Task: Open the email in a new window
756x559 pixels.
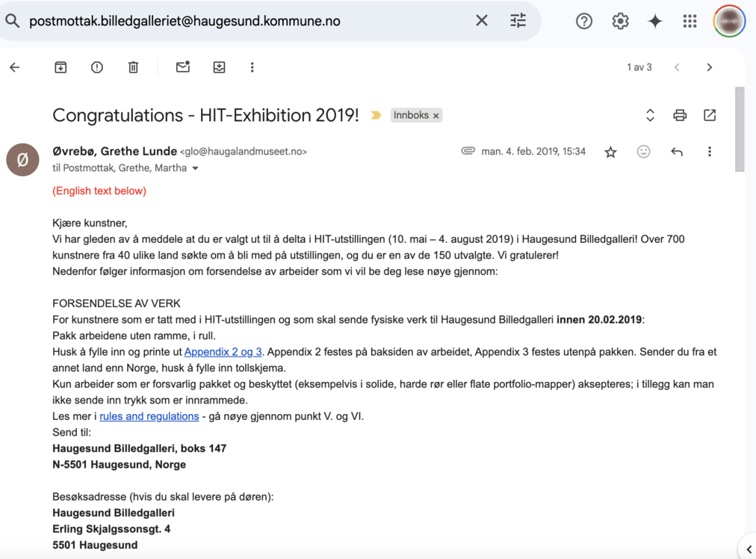Action: 710,115
